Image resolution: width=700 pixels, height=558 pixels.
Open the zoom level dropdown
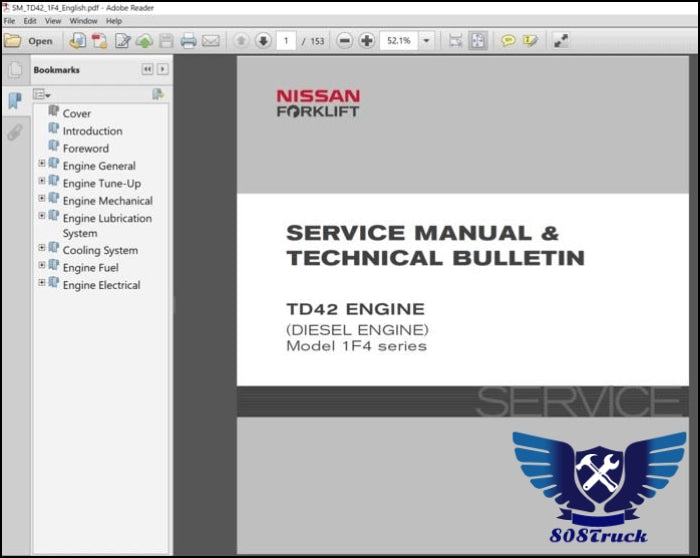tap(427, 41)
